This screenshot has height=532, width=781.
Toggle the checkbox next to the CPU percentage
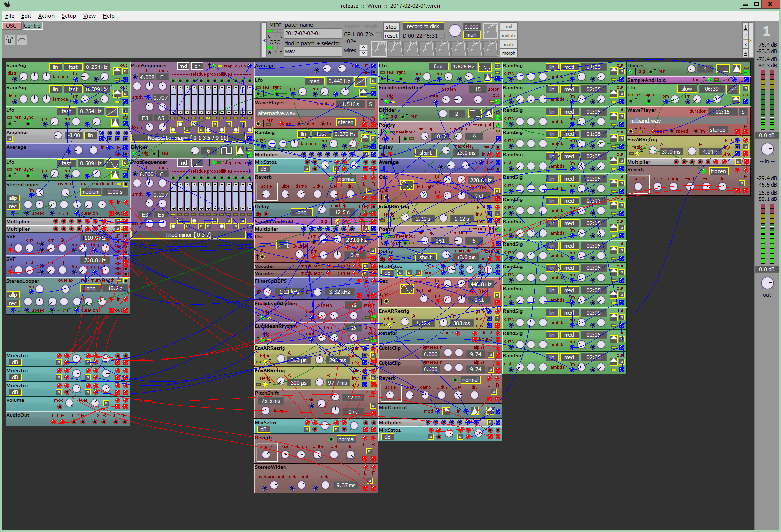(378, 35)
